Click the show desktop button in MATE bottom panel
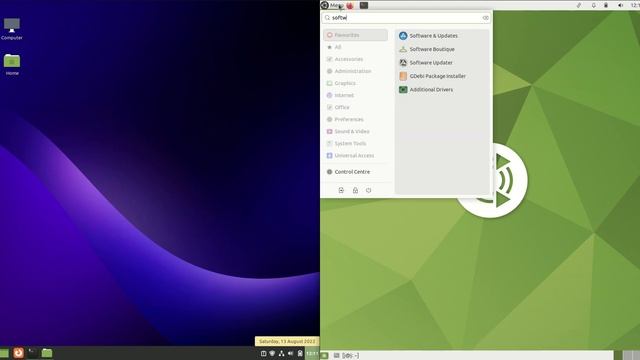This screenshot has width=640, height=360. (324, 356)
